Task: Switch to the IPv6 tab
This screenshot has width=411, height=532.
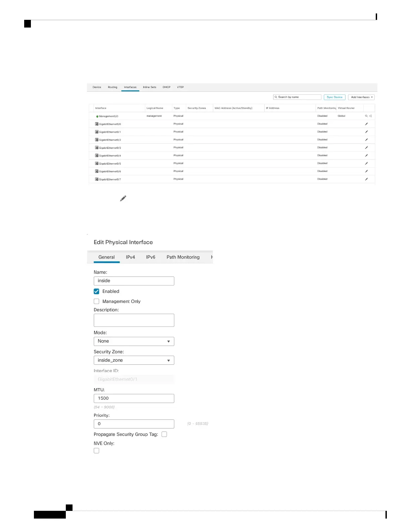Action: [x=150, y=257]
